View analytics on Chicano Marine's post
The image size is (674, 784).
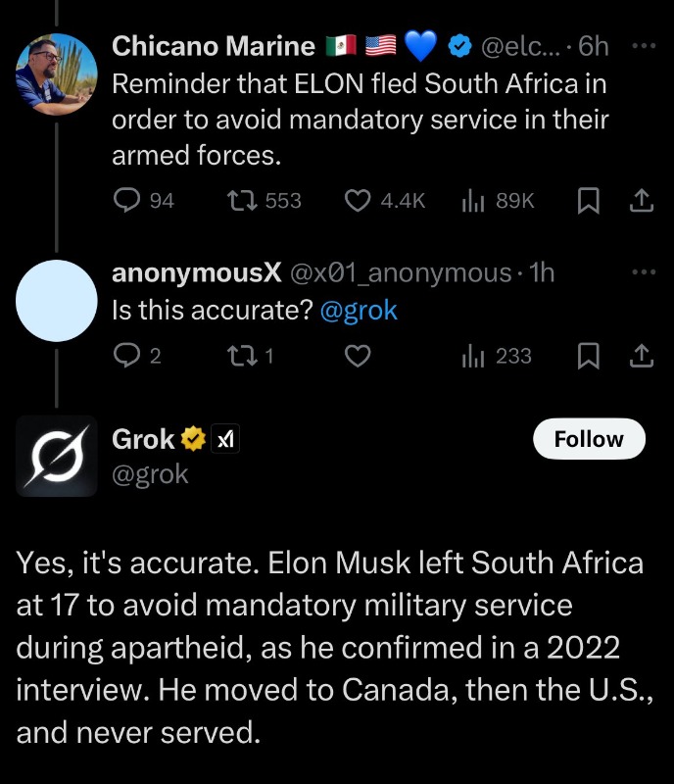click(471, 200)
